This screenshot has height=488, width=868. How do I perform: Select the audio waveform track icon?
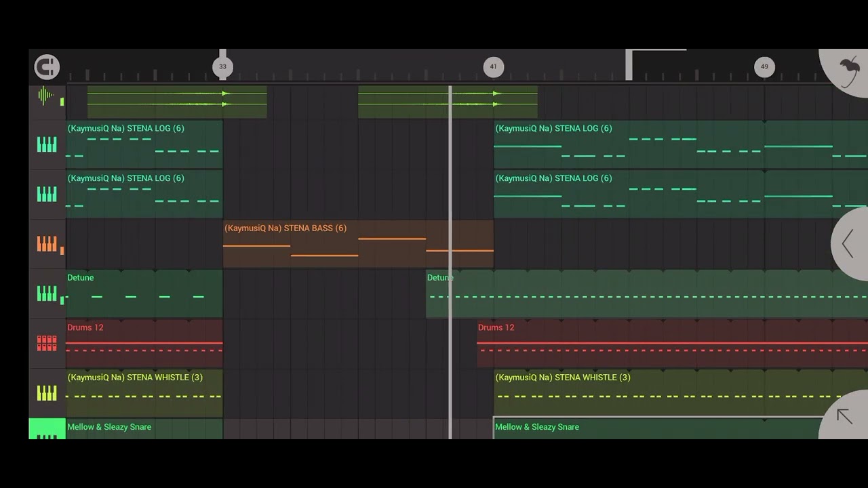(47, 96)
